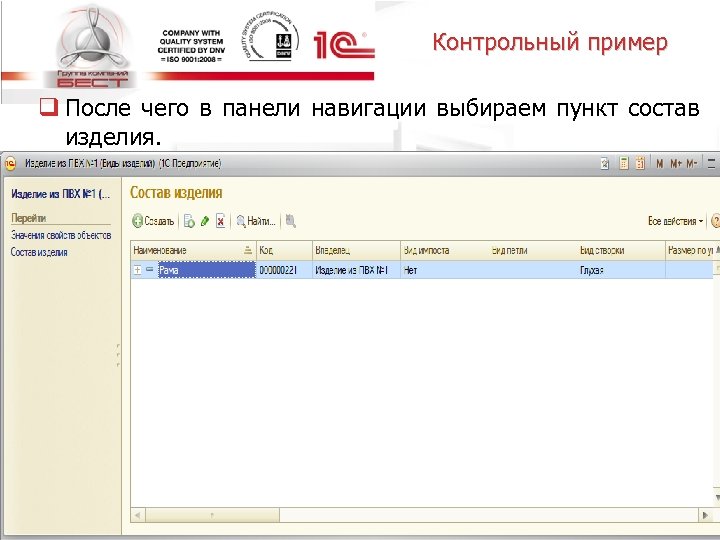Screen dimensions: 720x540
Task: Click the M+ memory add button
Action: coord(676,163)
